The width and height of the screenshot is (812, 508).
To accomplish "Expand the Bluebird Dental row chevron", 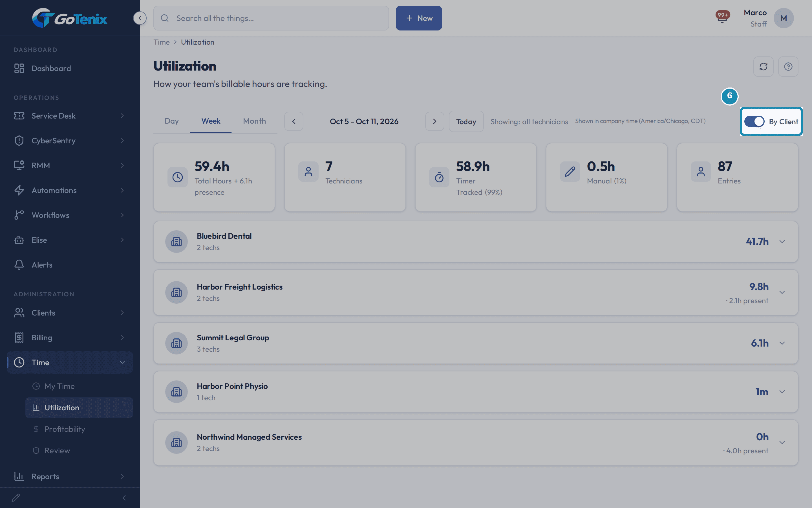I will click(782, 242).
